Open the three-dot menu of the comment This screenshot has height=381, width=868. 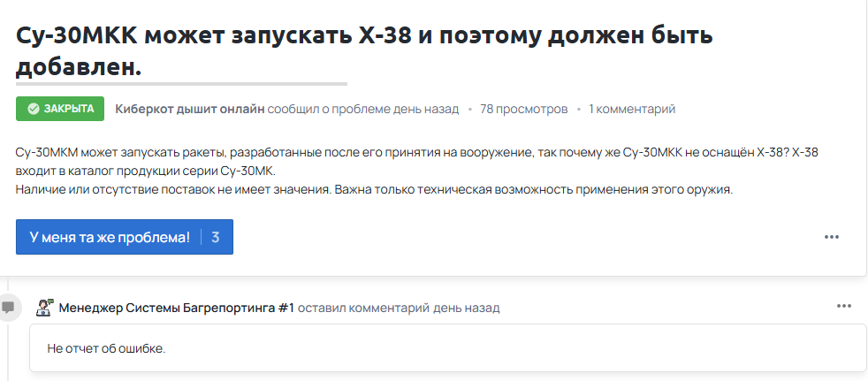pos(844,306)
